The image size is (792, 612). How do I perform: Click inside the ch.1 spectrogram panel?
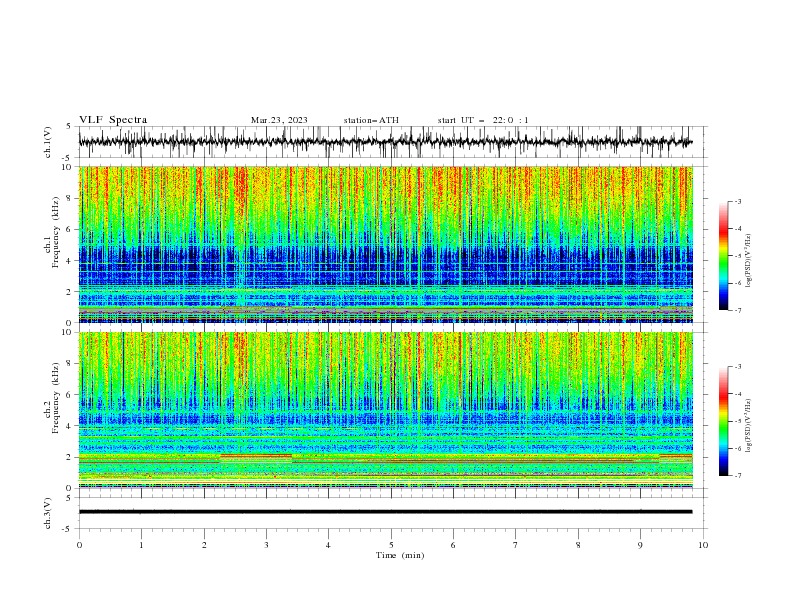386,244
